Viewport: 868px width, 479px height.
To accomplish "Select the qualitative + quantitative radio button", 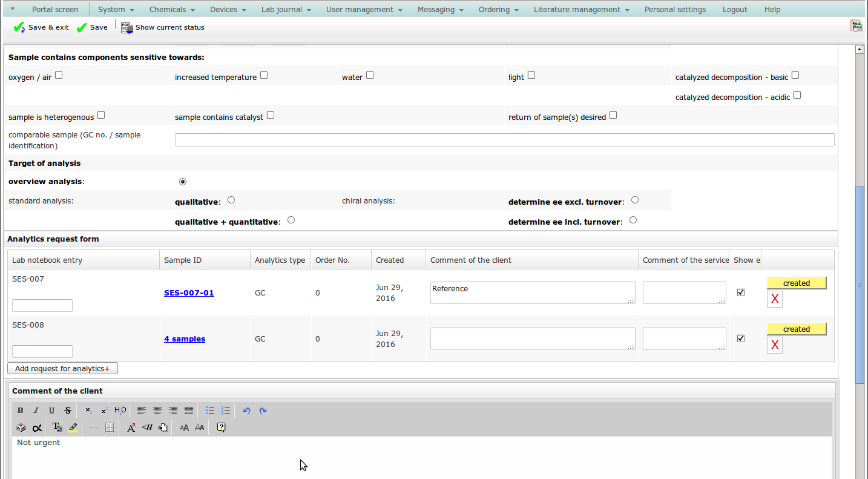I will tap(291, 220).
